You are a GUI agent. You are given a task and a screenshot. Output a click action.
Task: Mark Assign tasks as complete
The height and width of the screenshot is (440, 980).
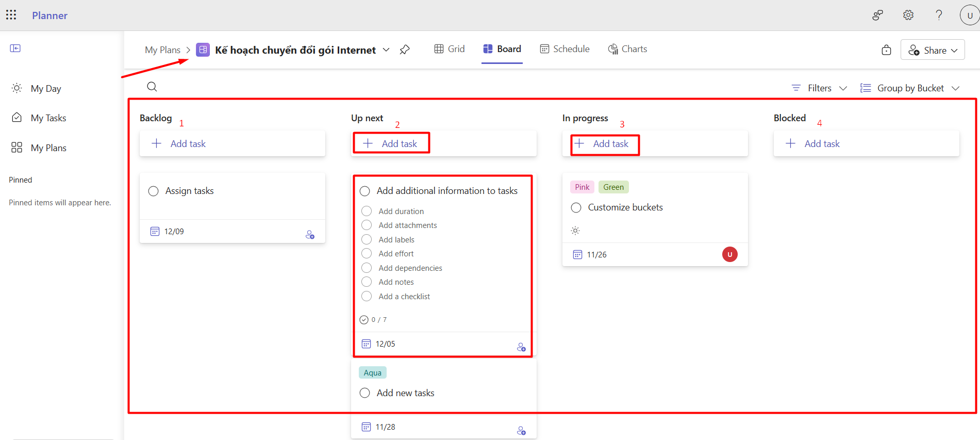pos(153,191)
